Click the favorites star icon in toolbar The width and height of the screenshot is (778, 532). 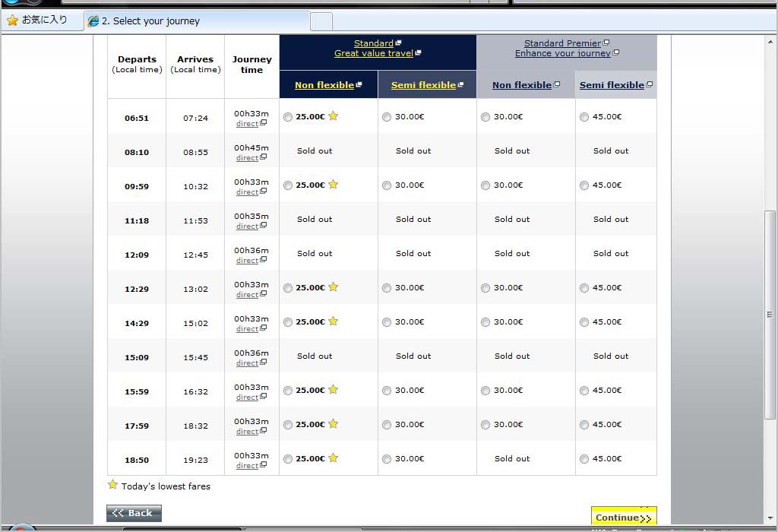click(12, 21)
